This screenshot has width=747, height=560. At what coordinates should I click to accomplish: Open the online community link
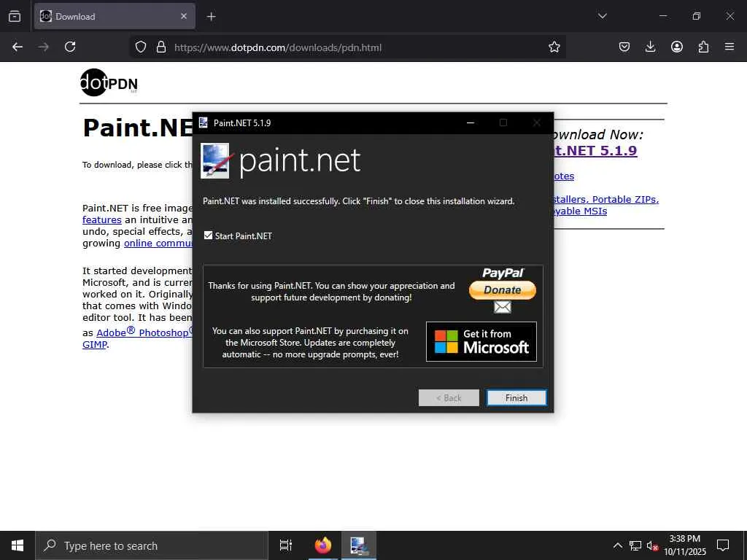point(158,244)
